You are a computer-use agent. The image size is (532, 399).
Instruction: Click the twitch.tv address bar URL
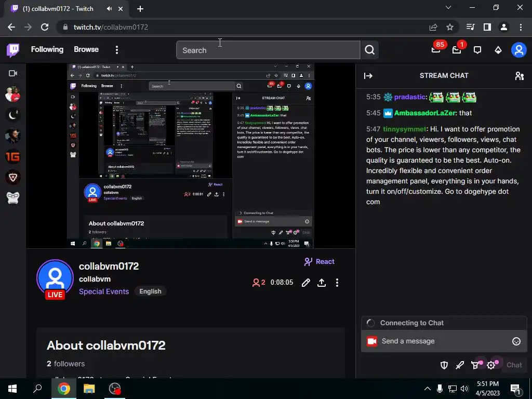111,27
